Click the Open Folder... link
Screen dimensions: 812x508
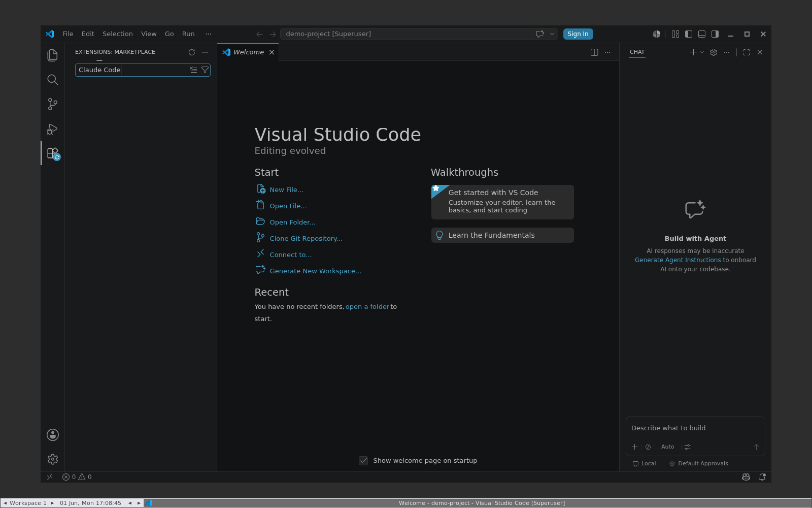pos(292,223)
